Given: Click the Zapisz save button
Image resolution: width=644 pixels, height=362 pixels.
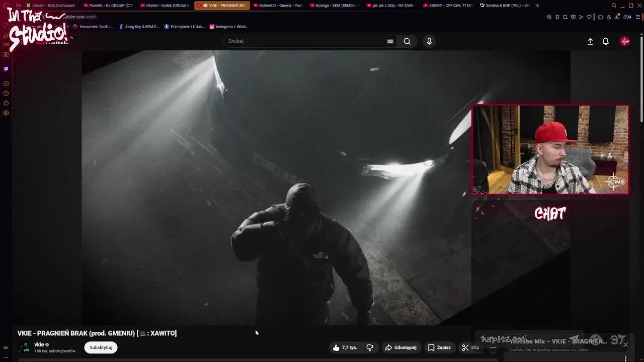Looking at the screenshot, I should pos(439,347).
